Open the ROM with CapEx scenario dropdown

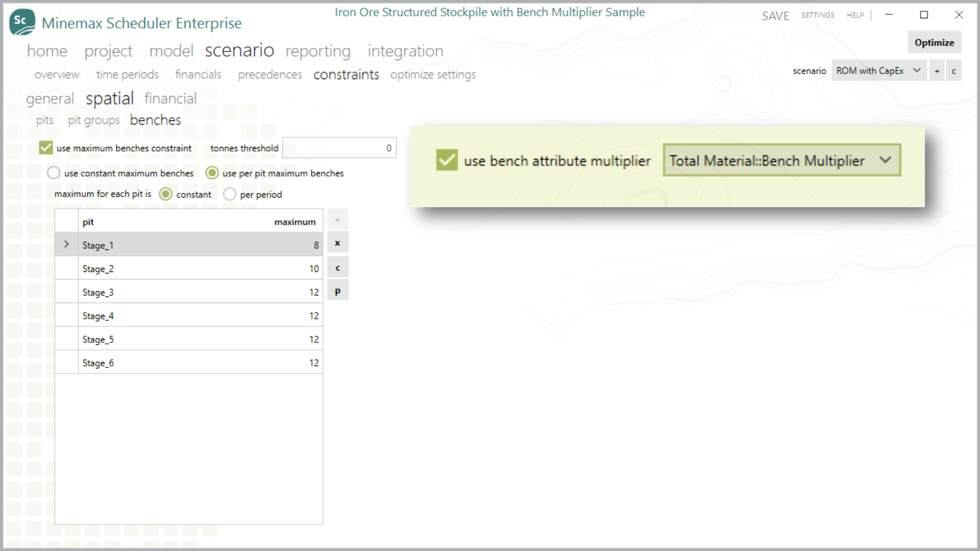click(879, 71)
